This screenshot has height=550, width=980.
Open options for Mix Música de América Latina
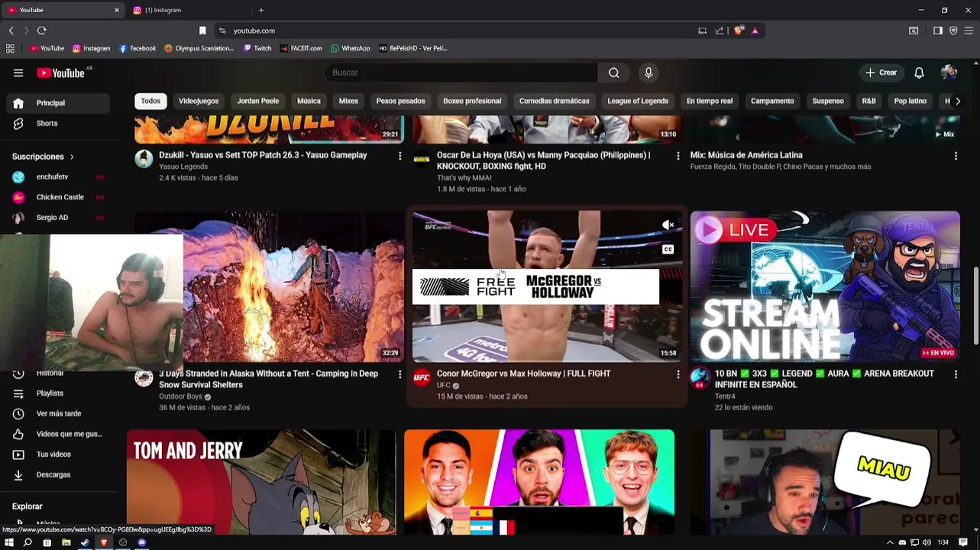pyautogui.click(x=956, y=156)
